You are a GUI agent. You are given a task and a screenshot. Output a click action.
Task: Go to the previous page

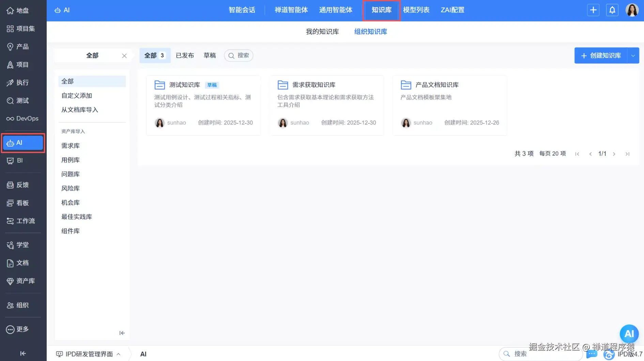click(x=591, y=154)
